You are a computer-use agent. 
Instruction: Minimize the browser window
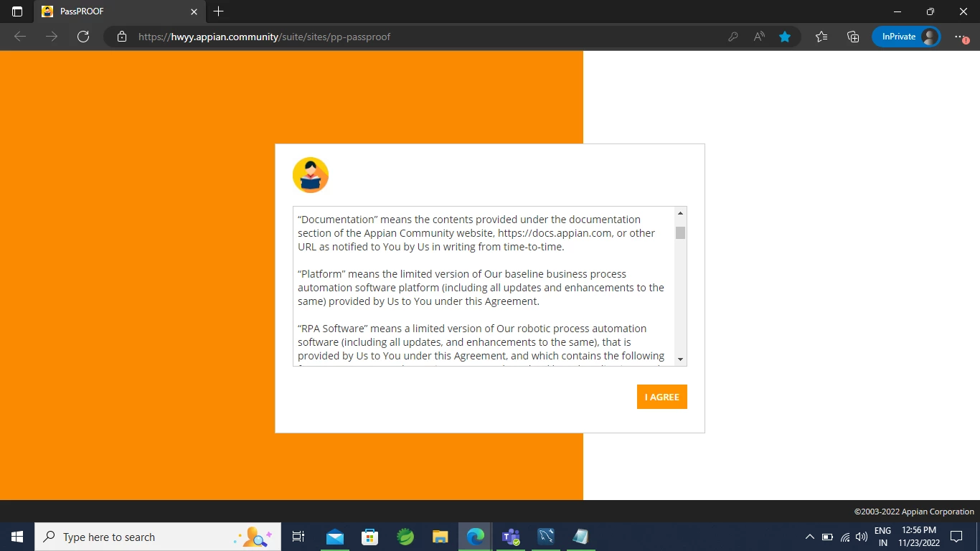[x=897, y=11]
